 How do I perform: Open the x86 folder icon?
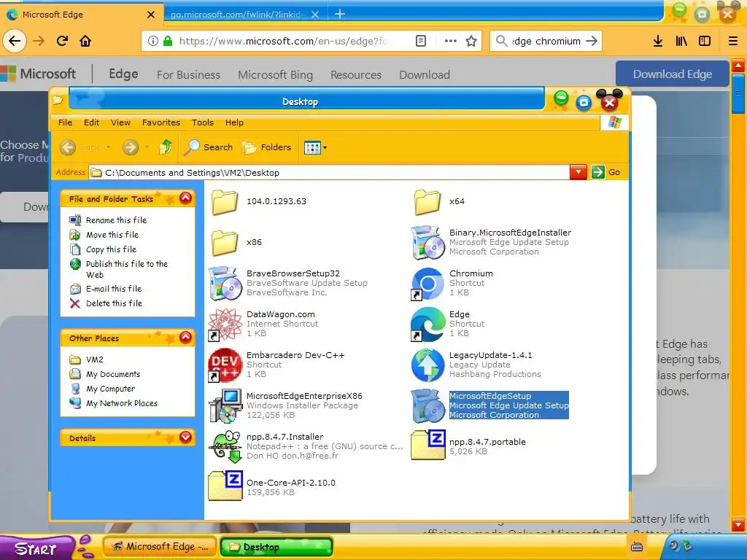pos(225,242)
